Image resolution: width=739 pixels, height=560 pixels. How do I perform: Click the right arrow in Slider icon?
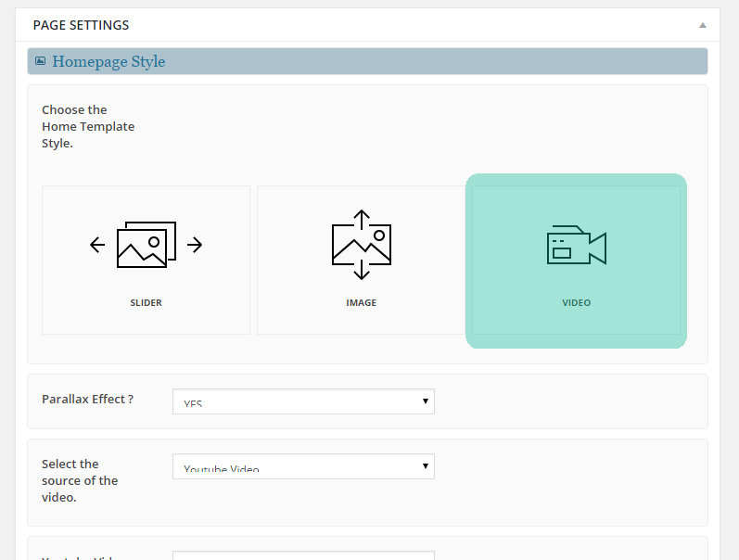195,245
